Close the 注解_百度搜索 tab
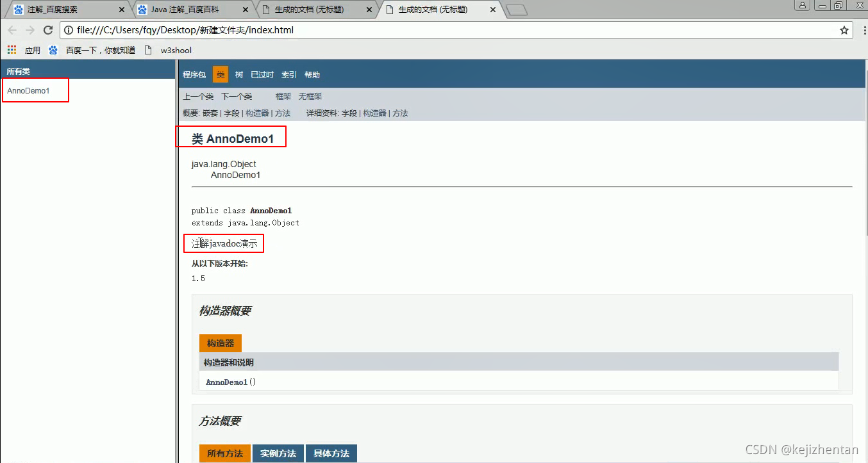868x463 pixels. pyautogui.click(x=122, y=10)
